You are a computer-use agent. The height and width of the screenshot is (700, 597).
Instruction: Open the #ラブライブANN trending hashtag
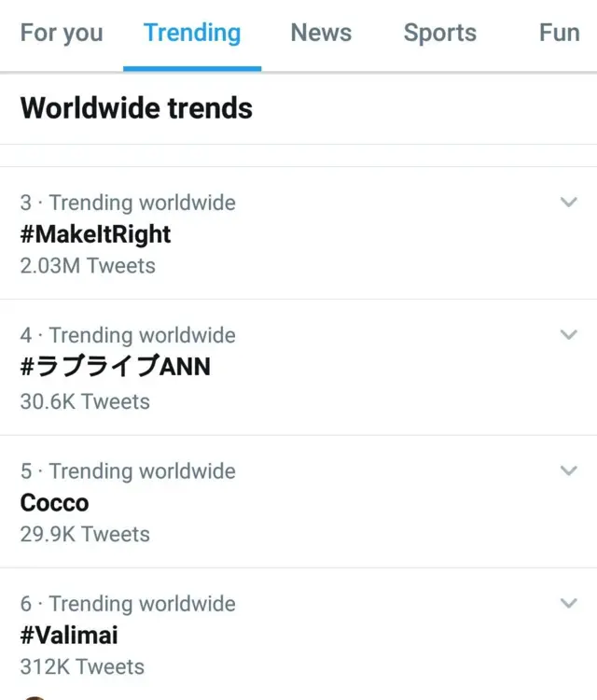tap(115, 367)
